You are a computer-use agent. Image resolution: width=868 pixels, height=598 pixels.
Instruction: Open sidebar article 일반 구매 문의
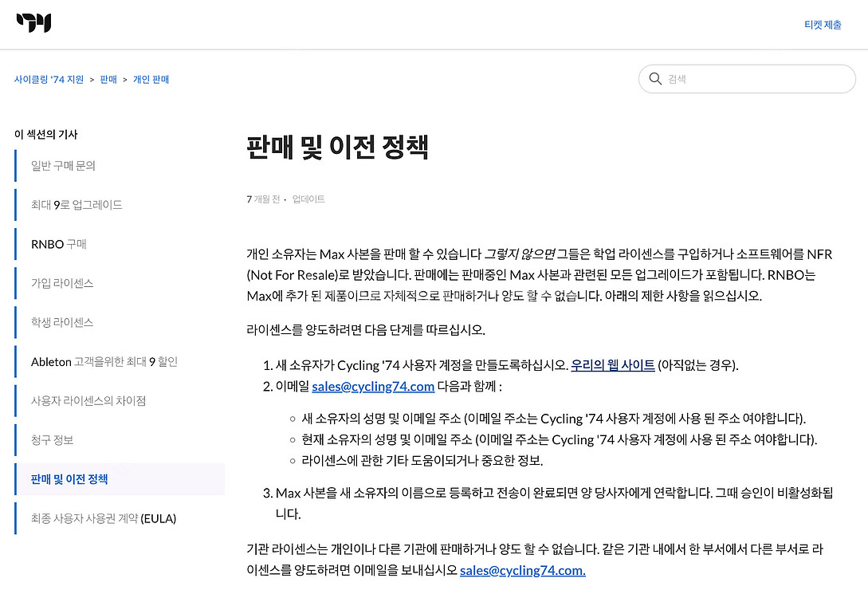(x=63, y=166)
